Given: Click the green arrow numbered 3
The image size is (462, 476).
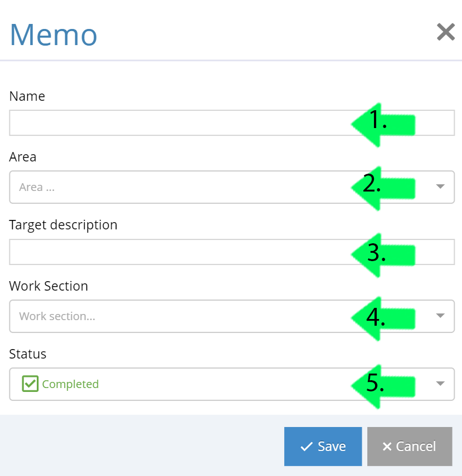Looking at the screenshot, I should point(383,256).
